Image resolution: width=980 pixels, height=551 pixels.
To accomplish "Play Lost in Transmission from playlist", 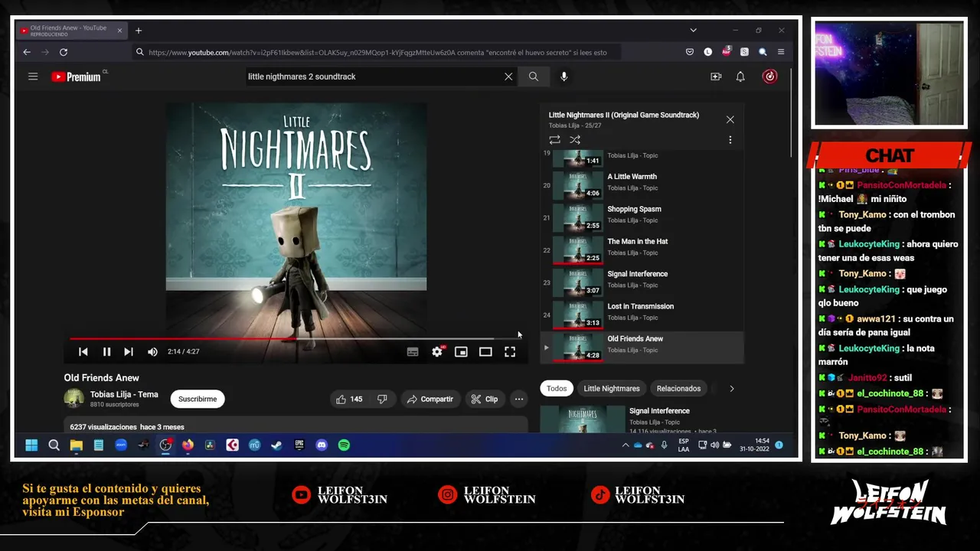I will click(x=642, y=315).
